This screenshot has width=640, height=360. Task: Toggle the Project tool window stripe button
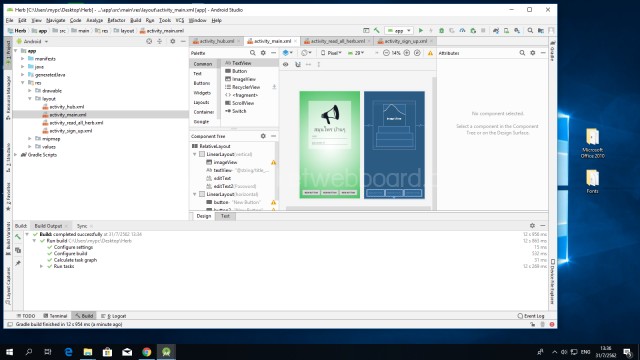[8, 52]
